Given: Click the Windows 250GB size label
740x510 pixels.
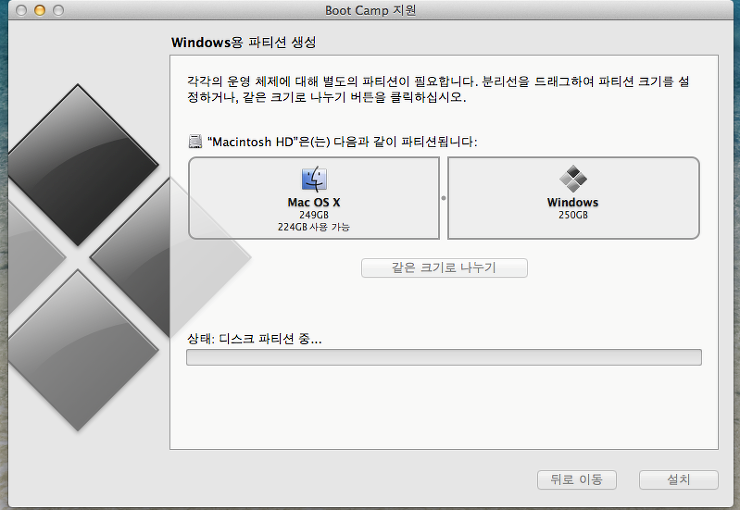Looking at the screenshot, I should [573, 215].
